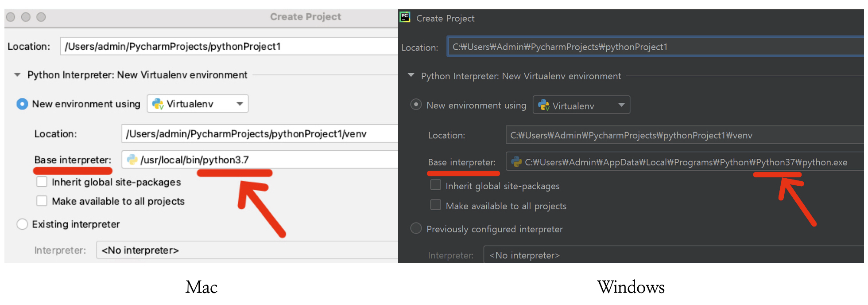
Task: Click Python icon in Windows Virtualenv dropdown
Action: tap(543, 105)
